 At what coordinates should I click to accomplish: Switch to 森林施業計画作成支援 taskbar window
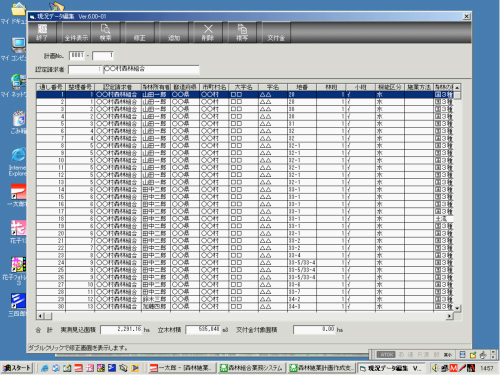[322, 368]
